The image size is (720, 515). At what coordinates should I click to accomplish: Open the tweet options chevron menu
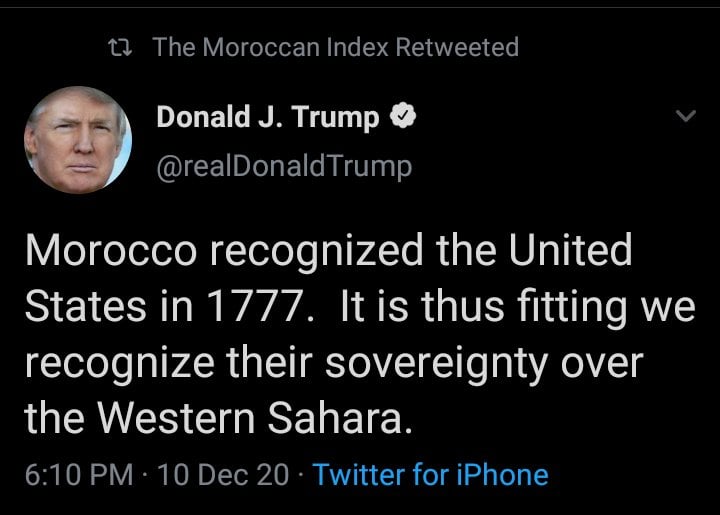point(685,116)
